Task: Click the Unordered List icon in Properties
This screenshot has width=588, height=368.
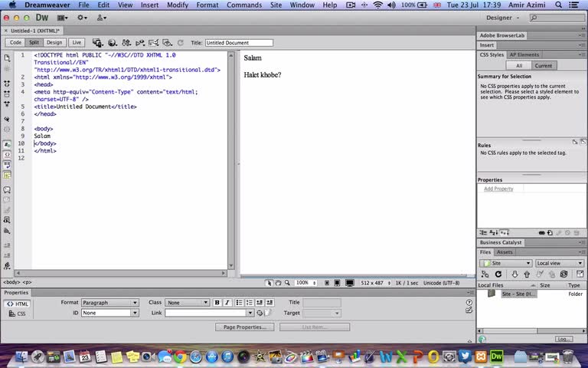Action: (239, 303)
